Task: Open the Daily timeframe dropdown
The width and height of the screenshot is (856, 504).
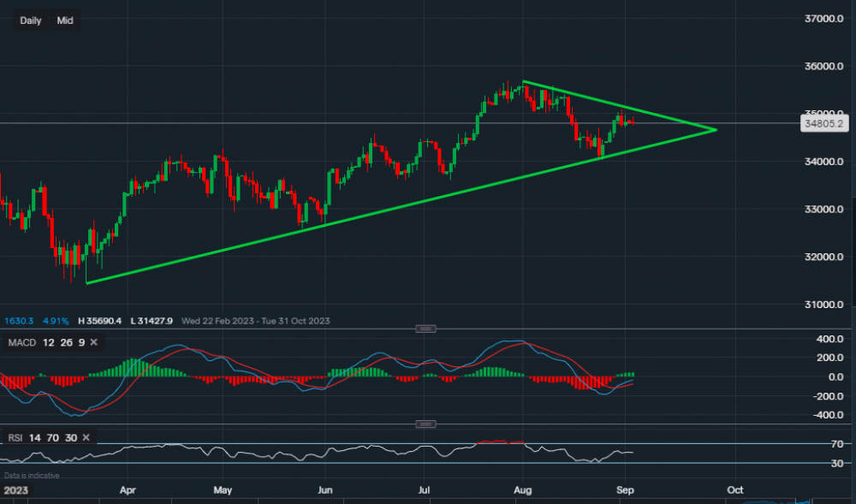Action: coord(31,21)
